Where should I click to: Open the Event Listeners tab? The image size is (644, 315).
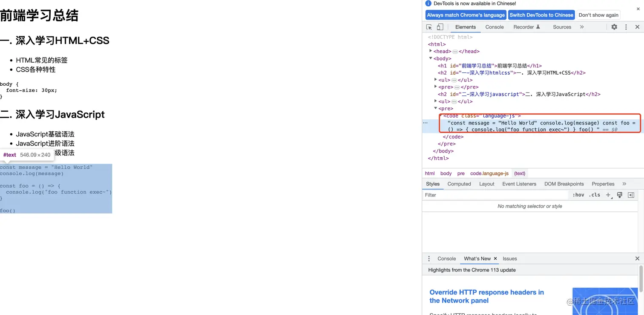point(519,184)
